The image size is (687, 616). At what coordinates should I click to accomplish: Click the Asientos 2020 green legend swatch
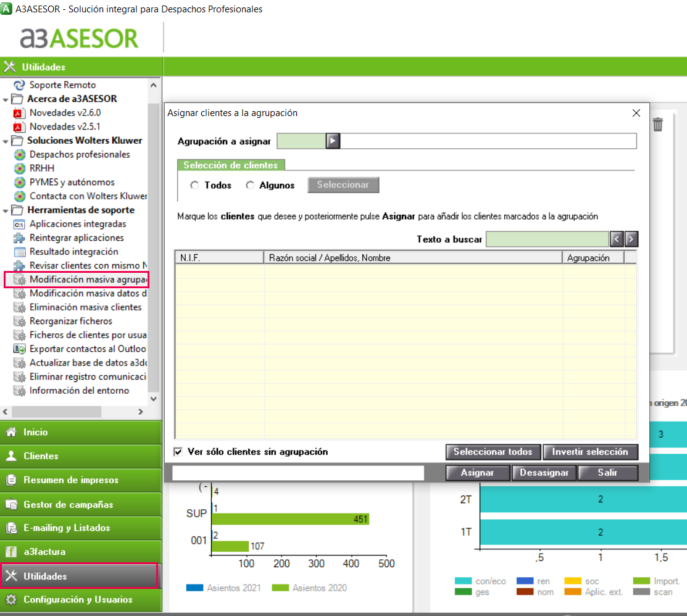[280, 588]
